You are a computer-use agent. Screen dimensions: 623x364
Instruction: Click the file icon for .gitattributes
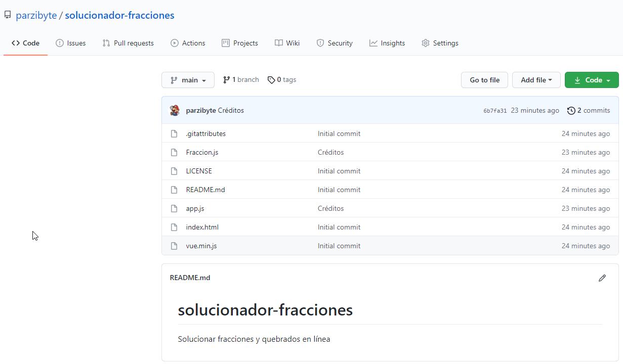click(x=174, y=133)
